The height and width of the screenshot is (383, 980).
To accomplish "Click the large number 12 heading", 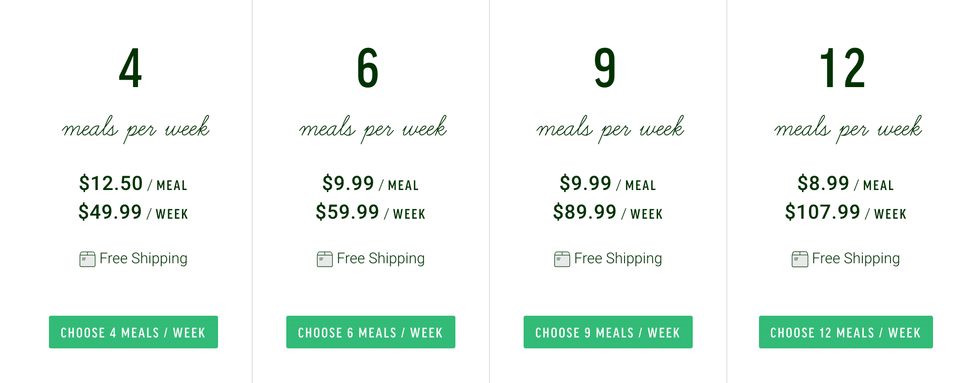I will pos(843,68).
